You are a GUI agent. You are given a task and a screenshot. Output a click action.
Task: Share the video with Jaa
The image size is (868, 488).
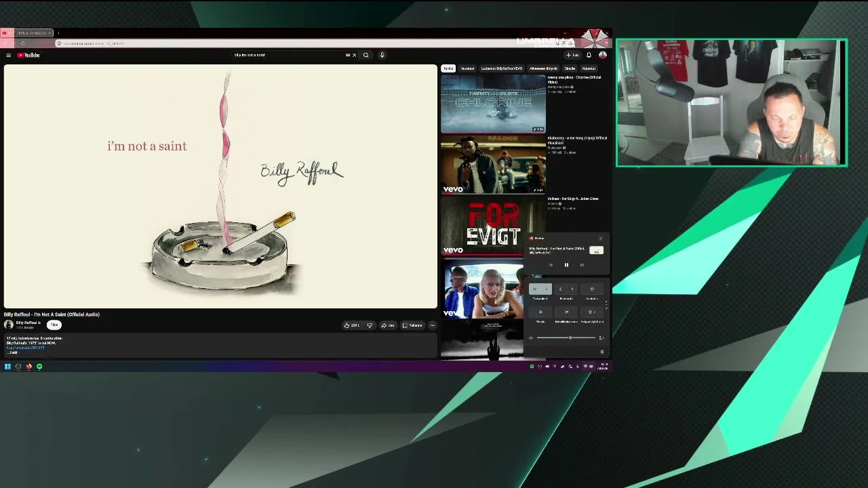[388, 325]
